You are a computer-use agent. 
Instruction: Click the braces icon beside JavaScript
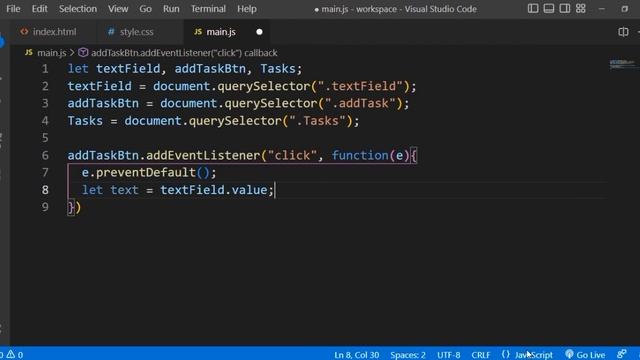coord(505,354)
